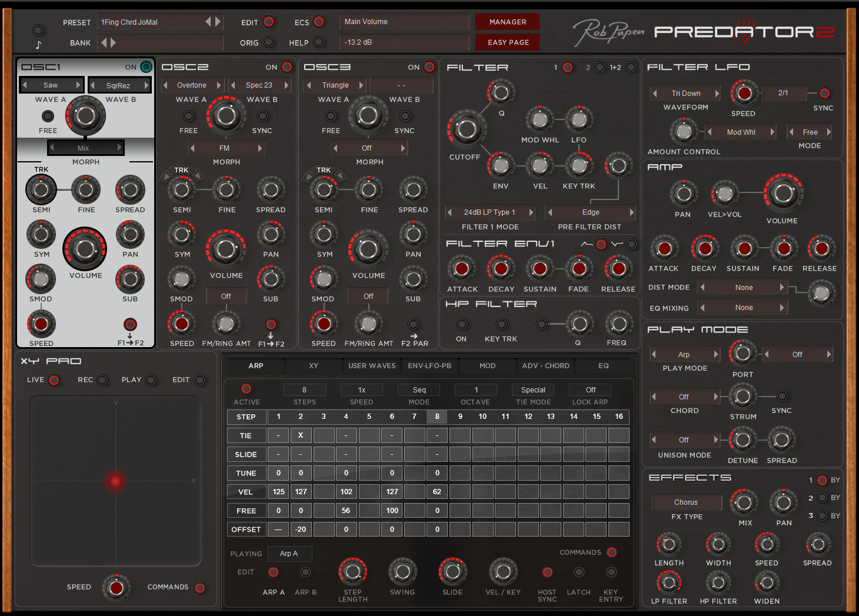Click the arp Mode Seq field
859x616 pixels.
(419, 389)
